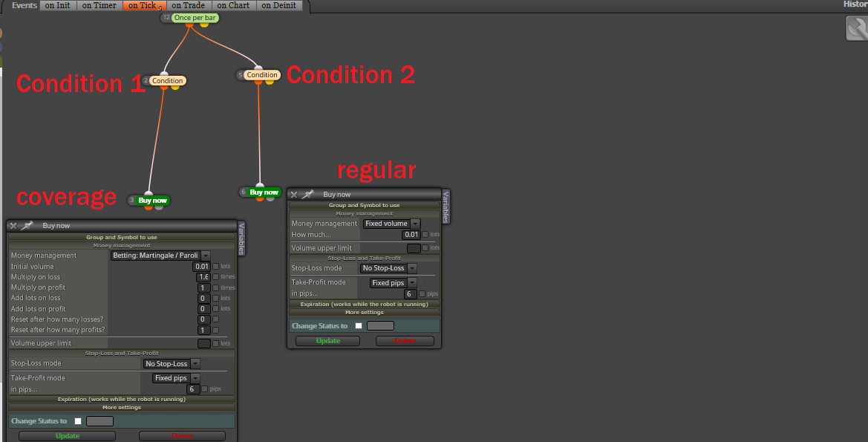Click yellow output port of Once per bar
This screenshot has height=442, width=868.
point(203,25)
